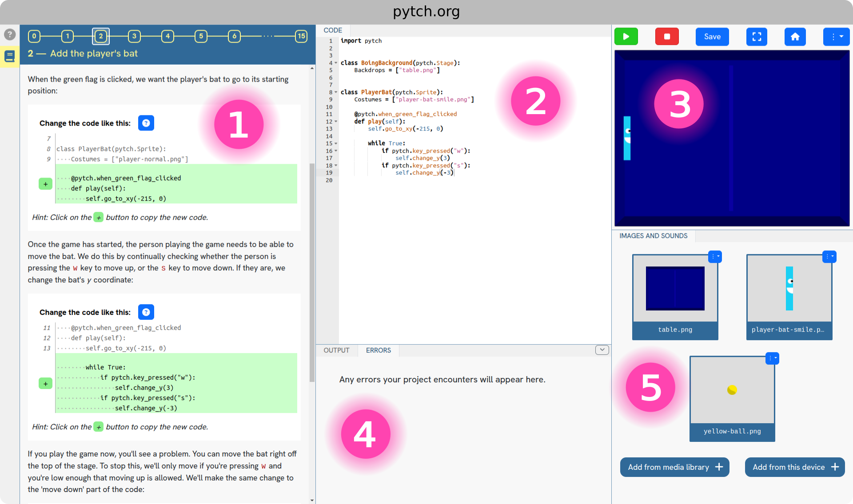
Task: Open table.png asset dropdown menu
Action: click(x=714, y=257)
